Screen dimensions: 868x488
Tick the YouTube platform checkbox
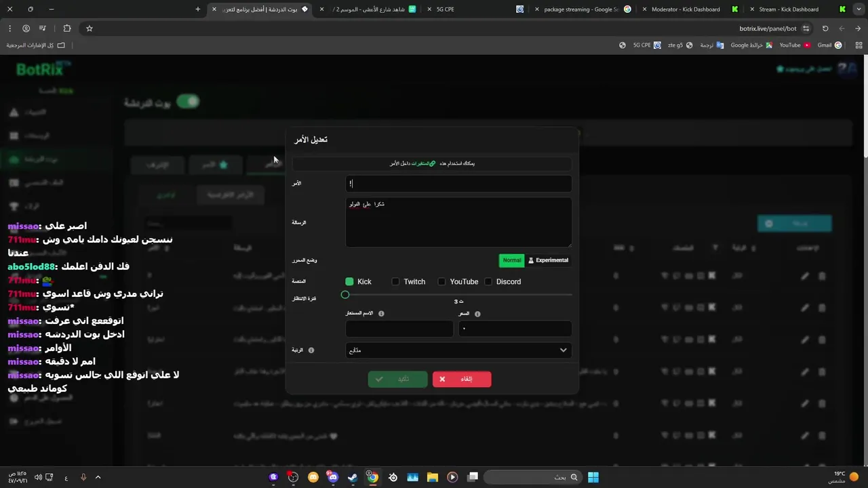point(441,281)
